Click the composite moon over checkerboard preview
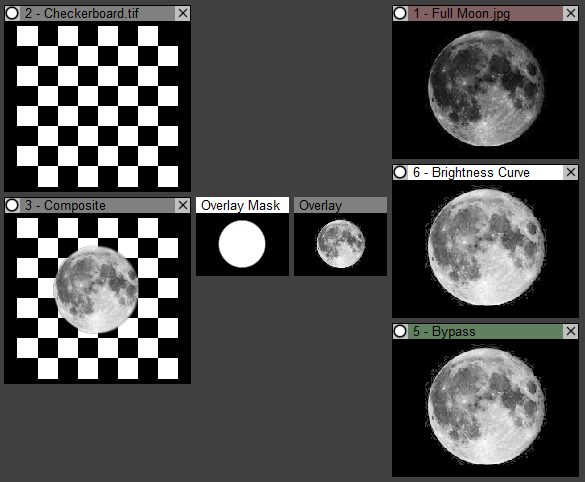The image size is (585, 482). coord(97,298)
